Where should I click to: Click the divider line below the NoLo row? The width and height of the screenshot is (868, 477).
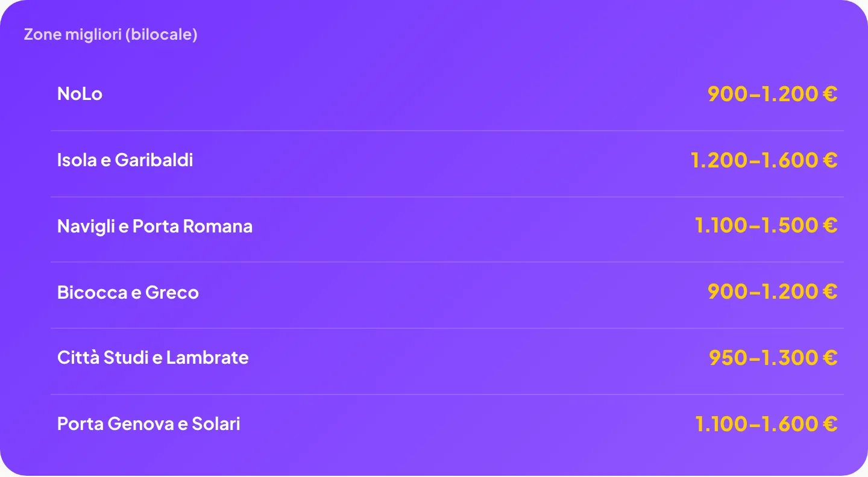click(447, 131)
